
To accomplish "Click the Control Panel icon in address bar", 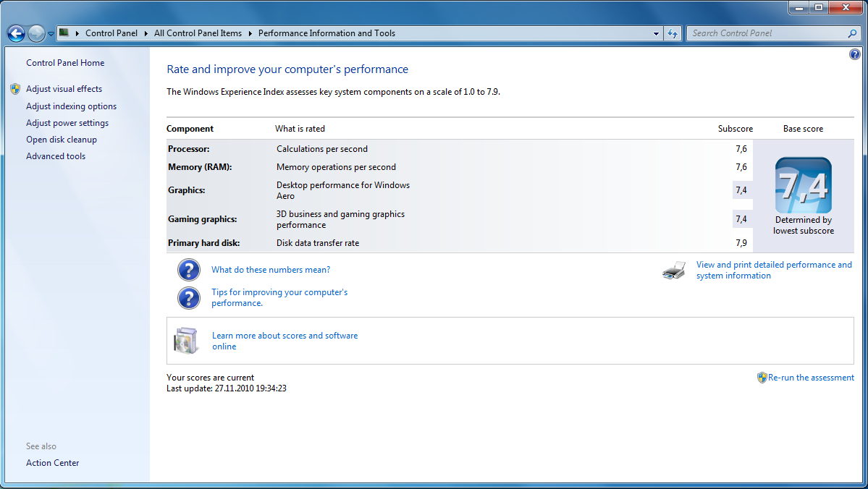I will pos(64,33).
